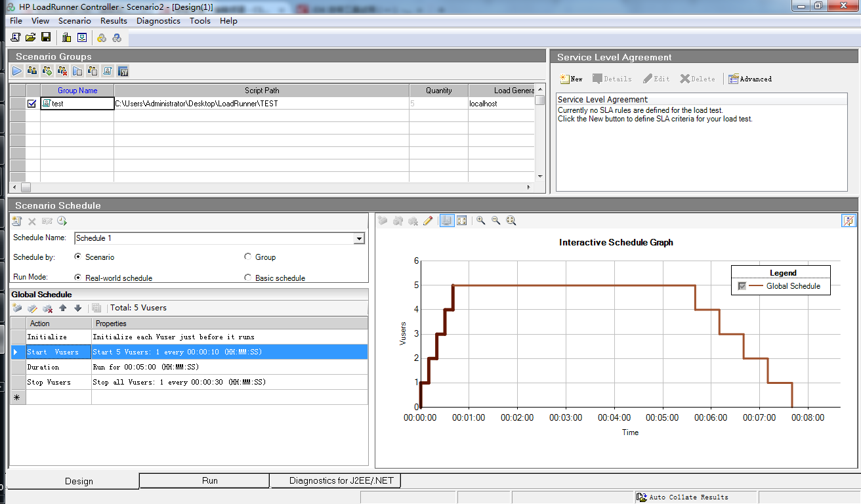Create a new schedule with the New Schedule icon

[17, 221]
